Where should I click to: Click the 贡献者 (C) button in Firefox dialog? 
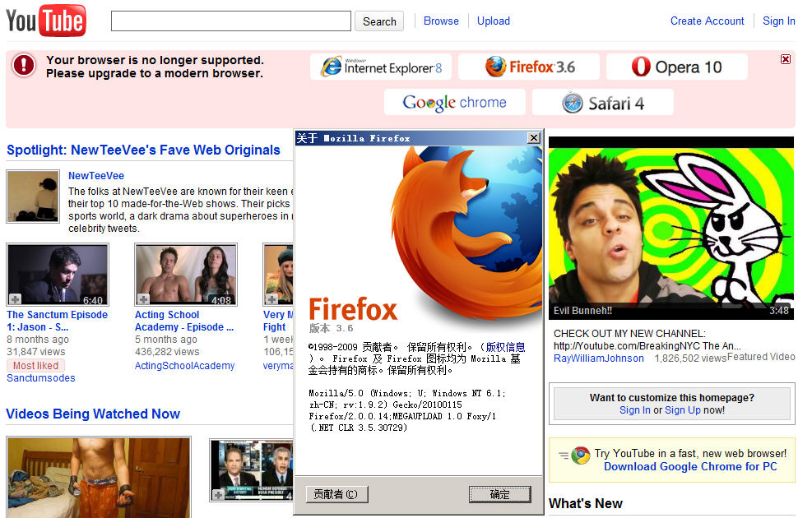(336, 494)
